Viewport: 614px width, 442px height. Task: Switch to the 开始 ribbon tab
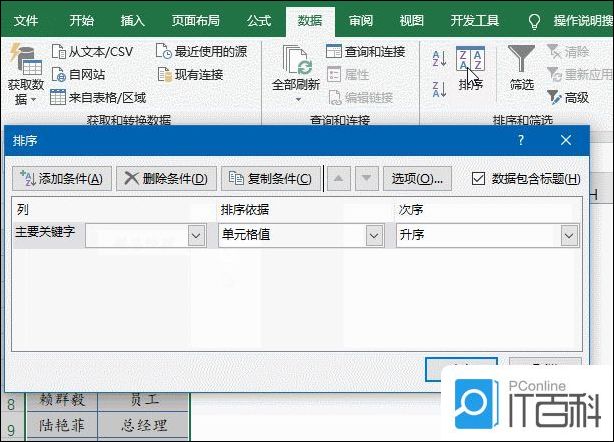(x=81, y=20)
